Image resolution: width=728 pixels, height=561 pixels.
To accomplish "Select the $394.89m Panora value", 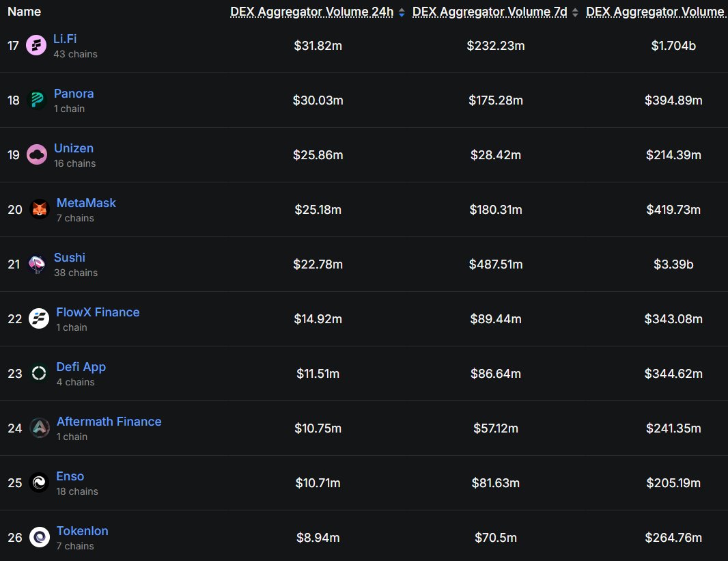I will coord(673,100).
